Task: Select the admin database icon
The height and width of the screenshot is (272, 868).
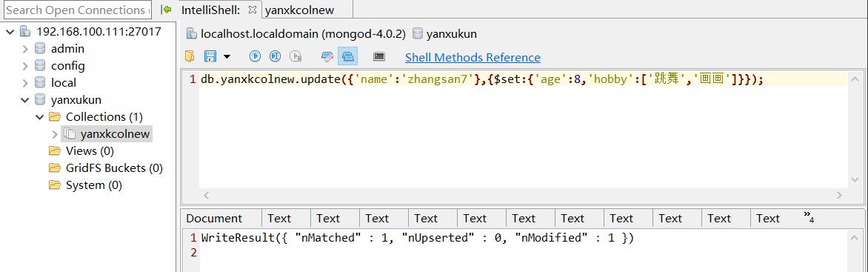Action: pyautogui.click(x=40, y=48)
